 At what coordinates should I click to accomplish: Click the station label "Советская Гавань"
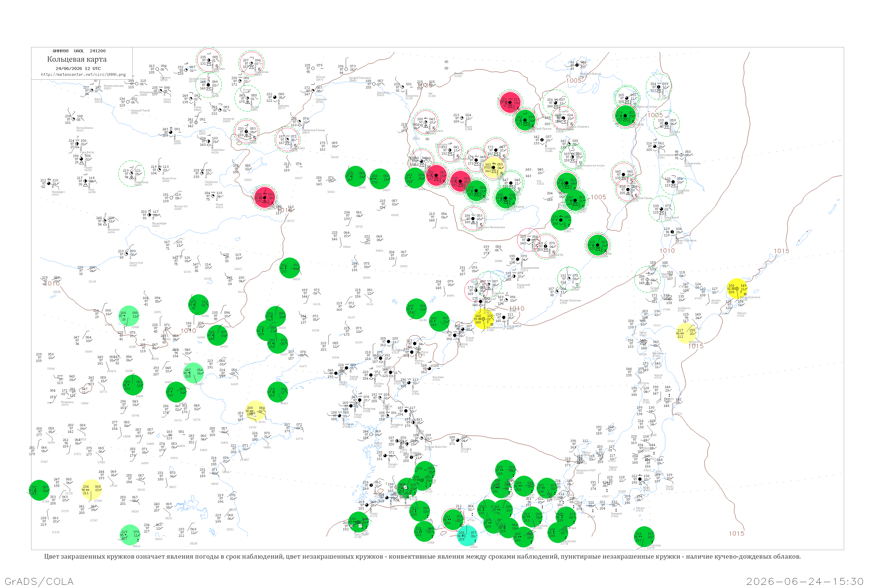[642, 198]
